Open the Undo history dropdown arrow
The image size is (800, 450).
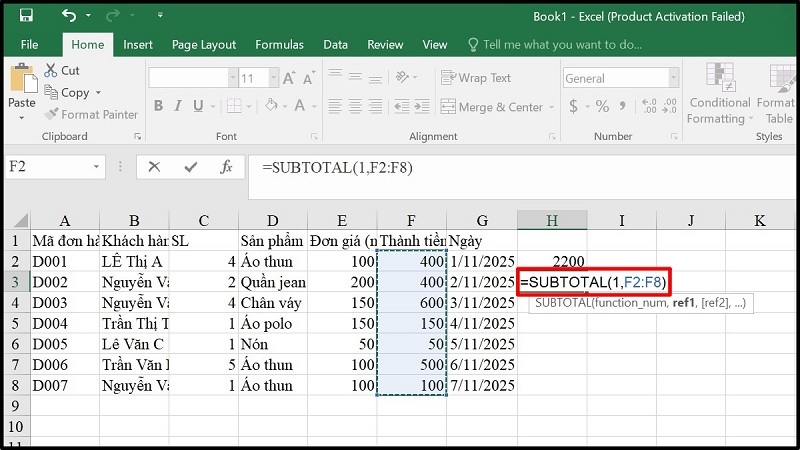[x=88, y=16]
